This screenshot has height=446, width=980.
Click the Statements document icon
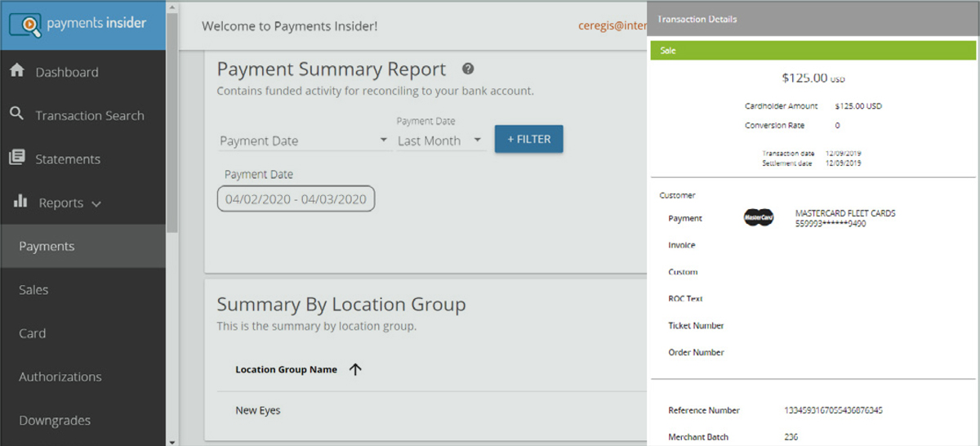pos(17,158)
